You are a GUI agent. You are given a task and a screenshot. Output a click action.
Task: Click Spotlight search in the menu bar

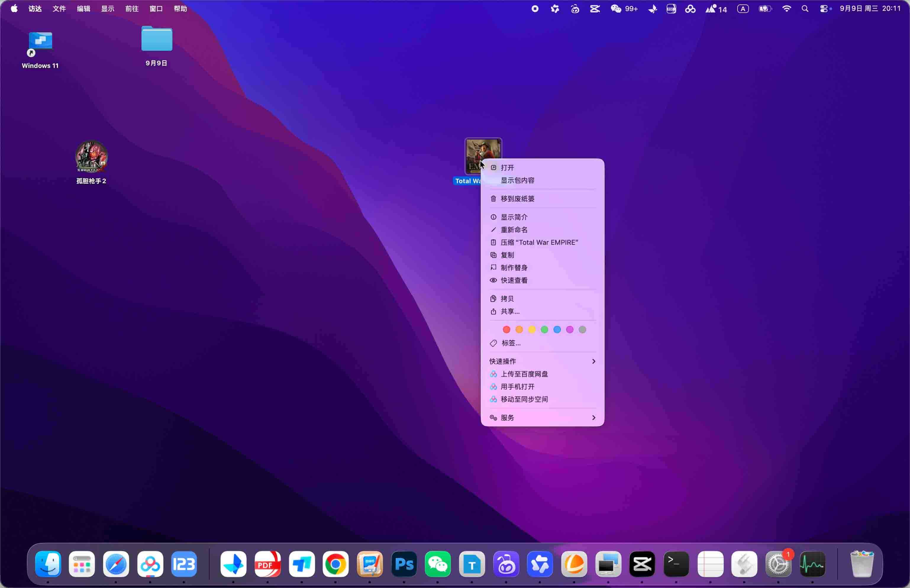805,8
